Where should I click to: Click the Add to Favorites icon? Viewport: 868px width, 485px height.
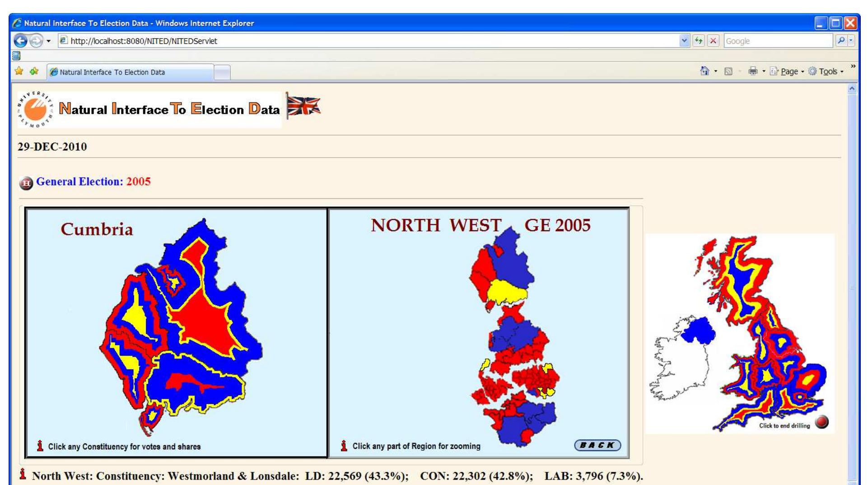(x=34, y=71)
